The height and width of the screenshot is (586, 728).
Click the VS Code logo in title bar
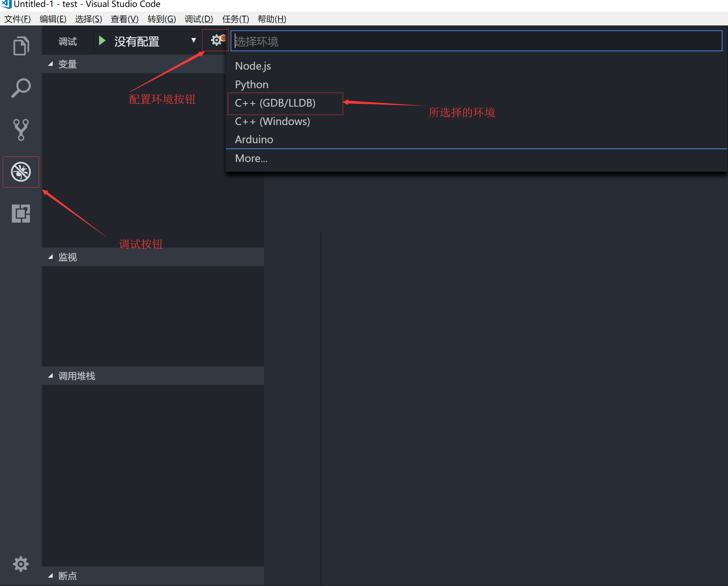[6, 4]
